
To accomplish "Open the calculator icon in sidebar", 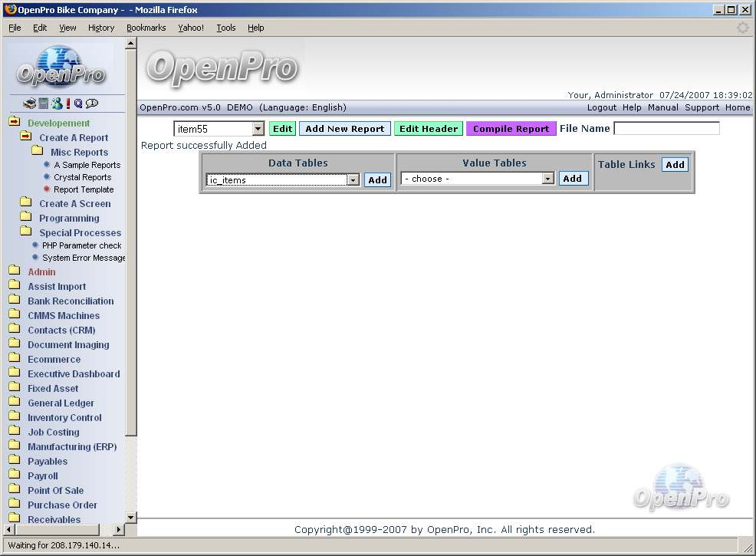I will [x=44, y=104].
